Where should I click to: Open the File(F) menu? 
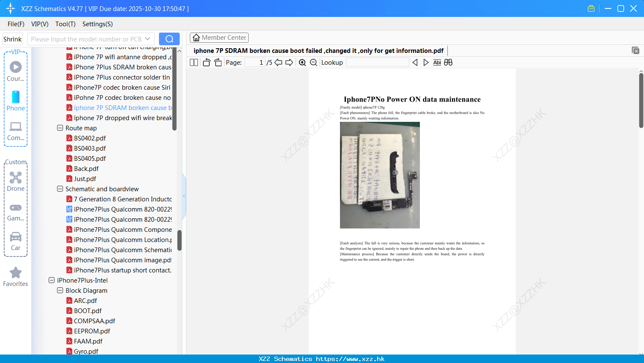tap(16, 24)
